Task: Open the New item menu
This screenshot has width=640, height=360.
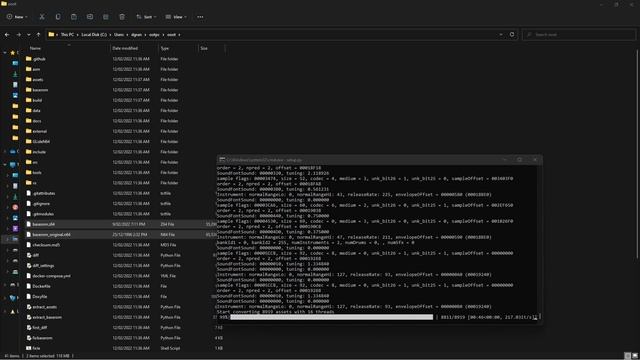Action: click(17, 17)
